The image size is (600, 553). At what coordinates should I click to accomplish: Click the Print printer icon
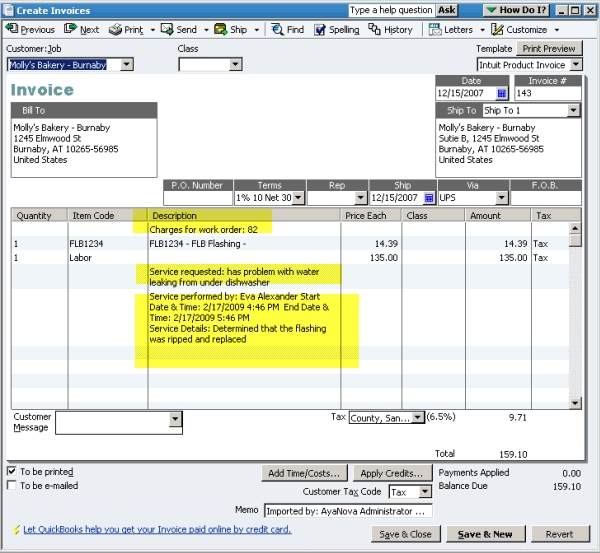click(x=115, y=29)
